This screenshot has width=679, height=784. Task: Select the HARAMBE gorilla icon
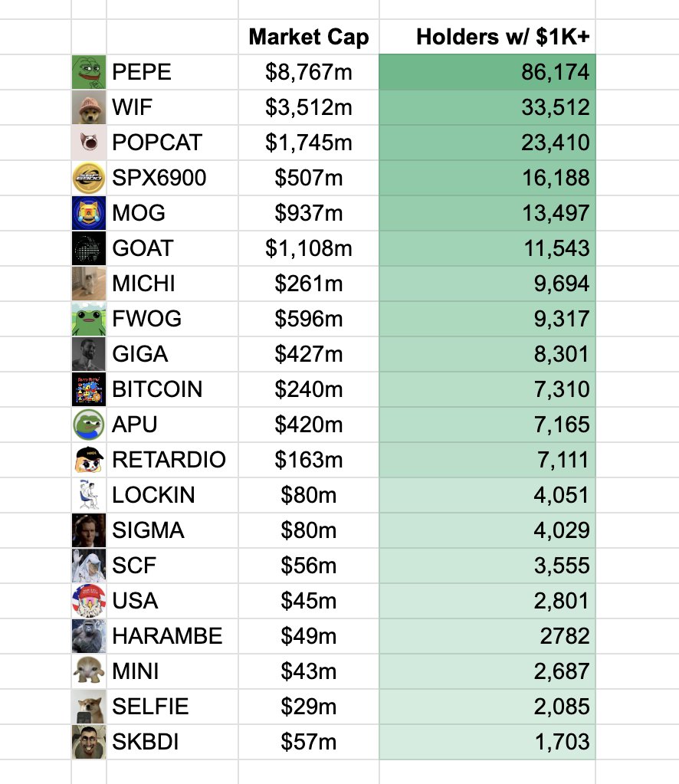89,636
